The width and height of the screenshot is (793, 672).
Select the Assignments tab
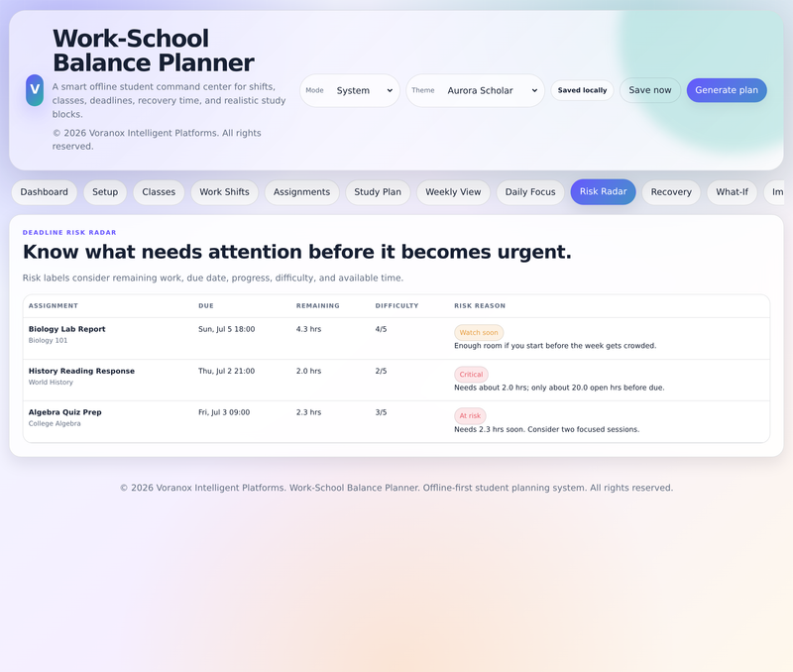(x=301, y=192)
